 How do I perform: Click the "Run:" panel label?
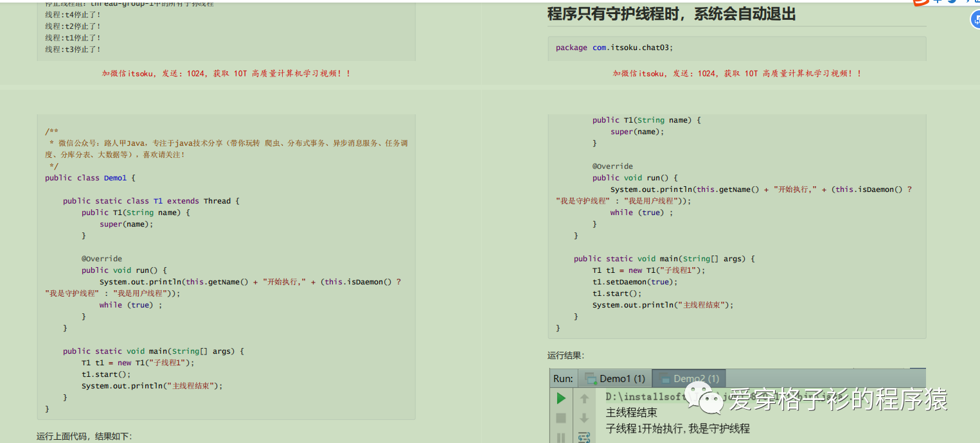563,378
